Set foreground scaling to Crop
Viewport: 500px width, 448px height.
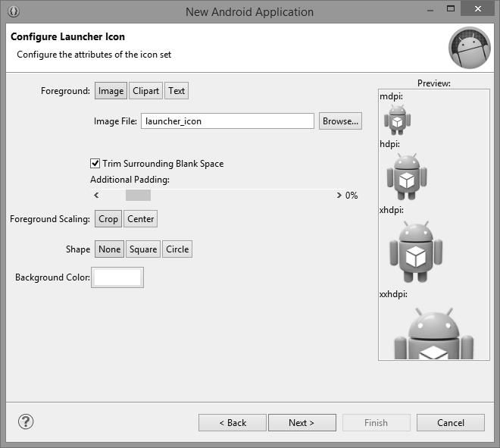point(108,219)
